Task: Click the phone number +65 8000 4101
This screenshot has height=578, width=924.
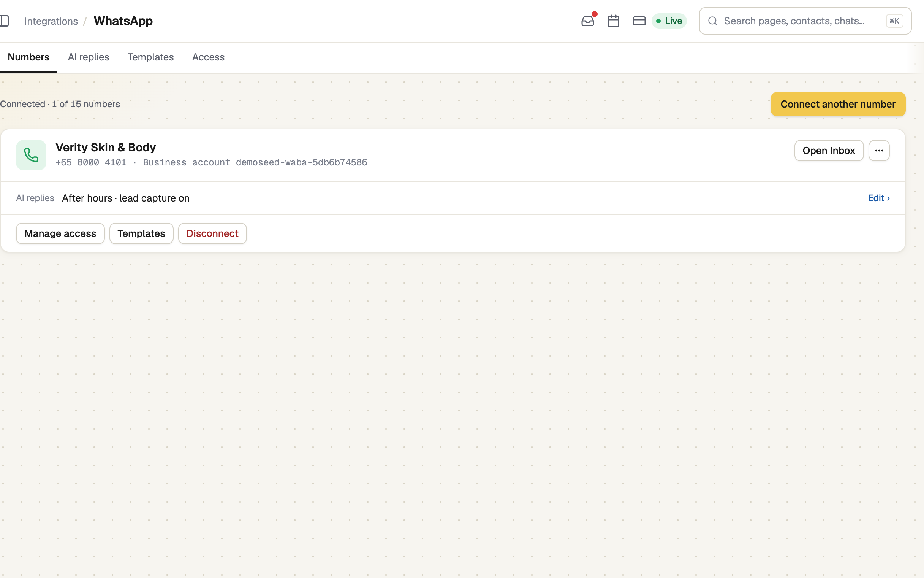Action: coord(91,162)
